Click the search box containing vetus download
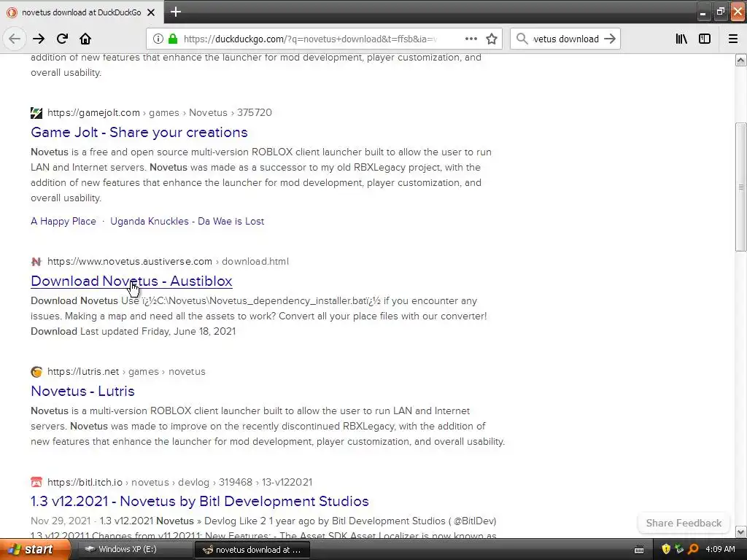 point(565,39)
